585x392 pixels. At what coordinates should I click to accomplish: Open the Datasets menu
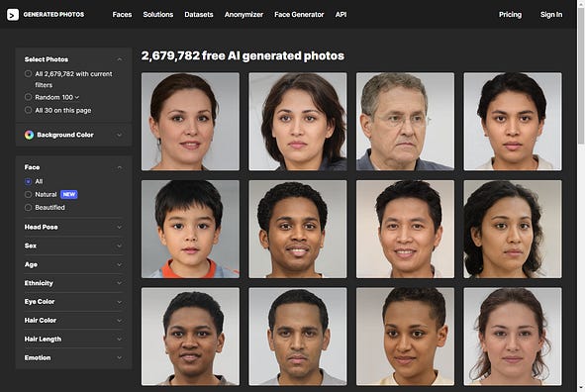(199, 15)
